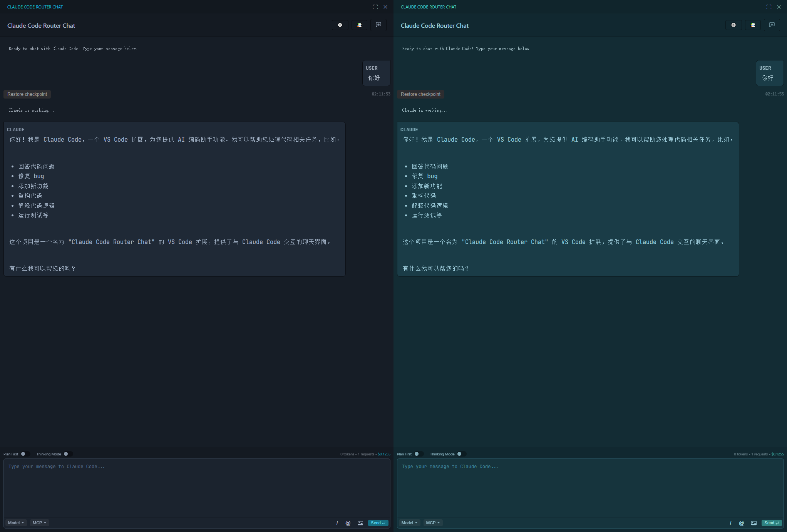Click the slash command icon in left panel
The height and width of the screenshot is (532, 787).
point(337,523)
